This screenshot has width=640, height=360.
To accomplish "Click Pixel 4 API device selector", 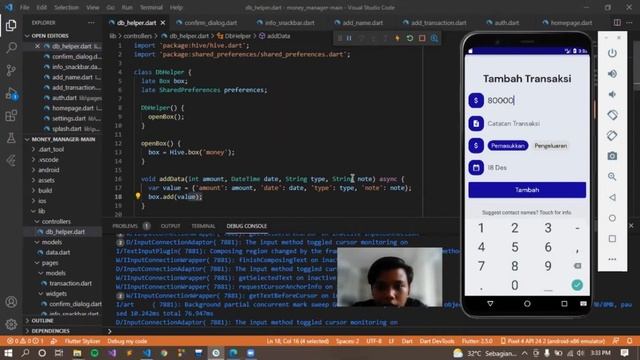I will [552, 341].
